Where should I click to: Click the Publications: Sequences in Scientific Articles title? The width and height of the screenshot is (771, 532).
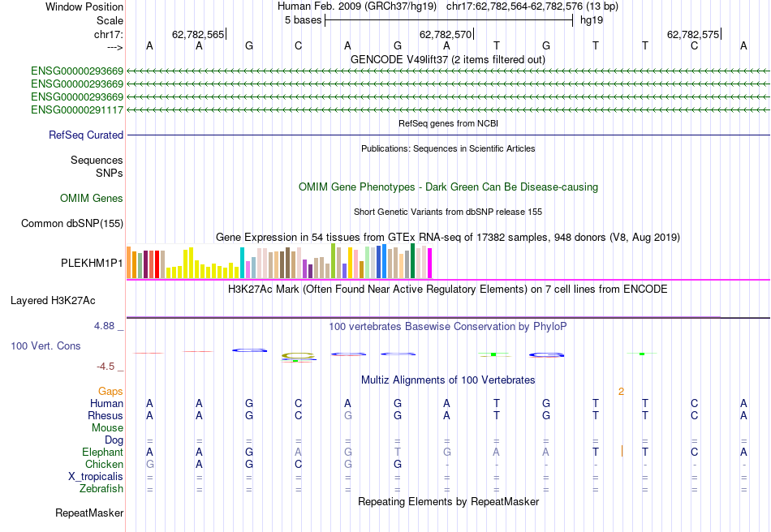(x=448, y=148)
